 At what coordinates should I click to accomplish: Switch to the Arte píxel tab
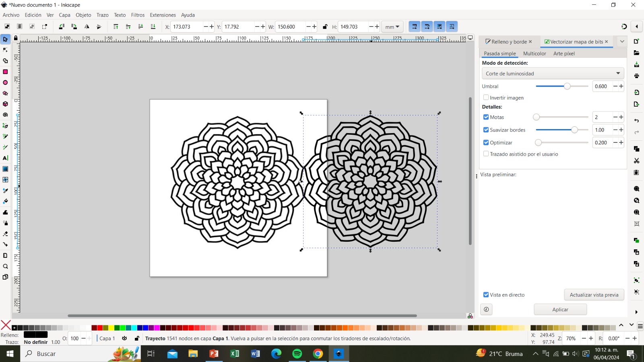coord(564,53)
